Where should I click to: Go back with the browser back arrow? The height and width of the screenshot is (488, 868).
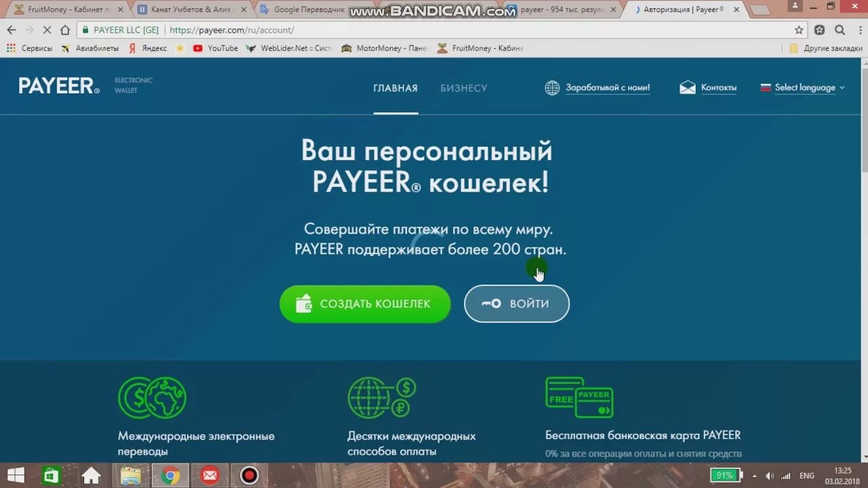click(x=12, y=30)
